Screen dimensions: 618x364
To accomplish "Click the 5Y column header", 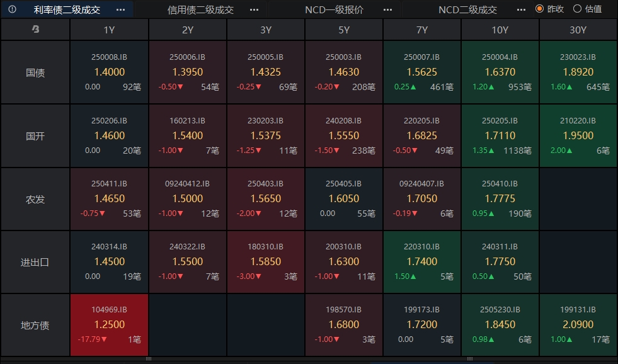I will click(x=344, y=30).
